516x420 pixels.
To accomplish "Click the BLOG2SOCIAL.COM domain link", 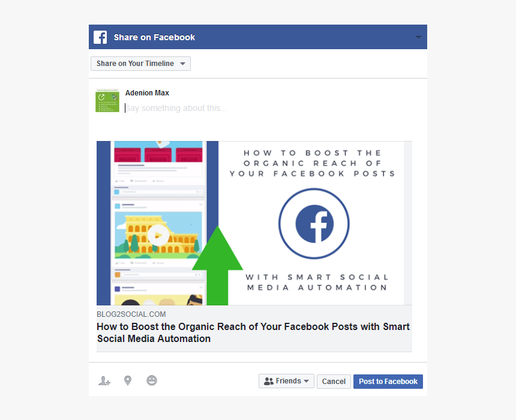I will pyautogui.click(x=131, y=314).
